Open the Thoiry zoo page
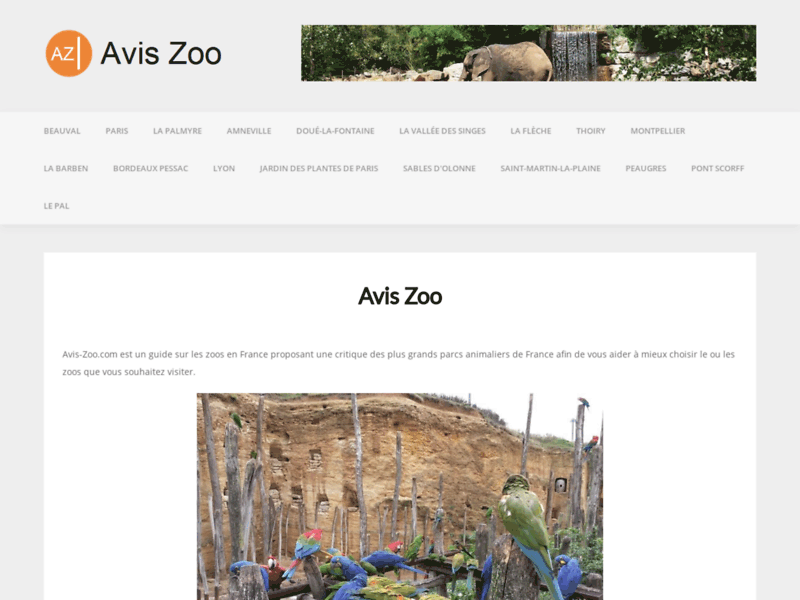 591,131
